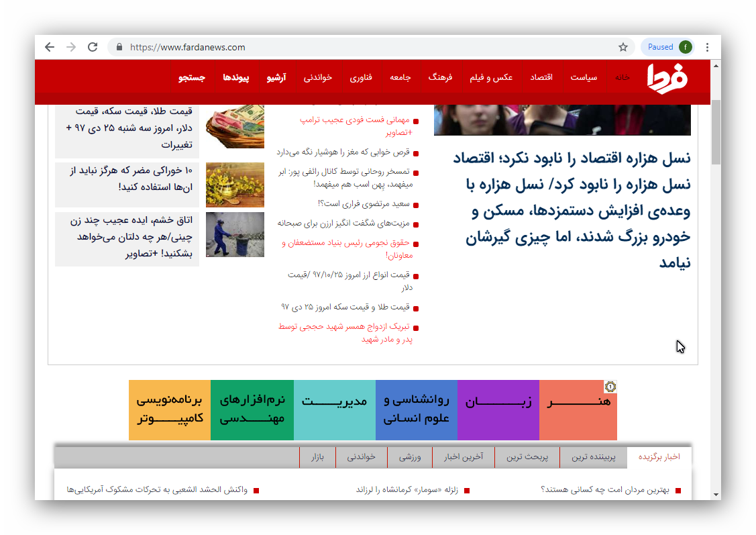Switch to the آخرین اخبار tab

click(x=464, y=457)
